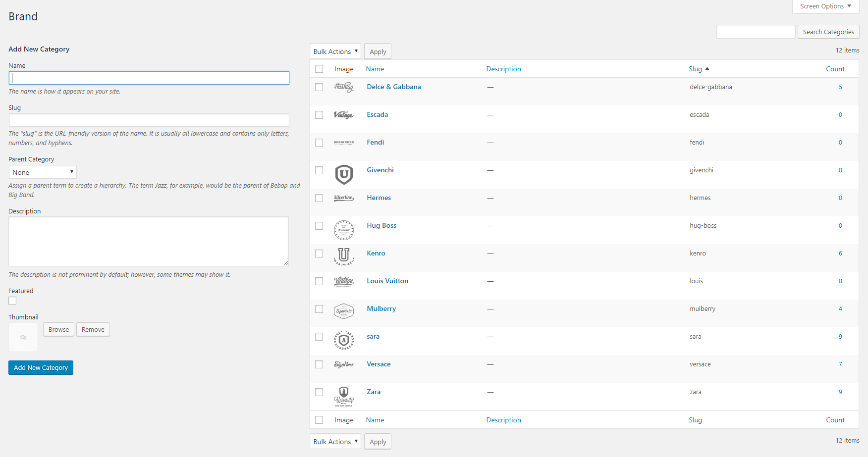Open the Louis Vuitton brand link

(387, 281)
